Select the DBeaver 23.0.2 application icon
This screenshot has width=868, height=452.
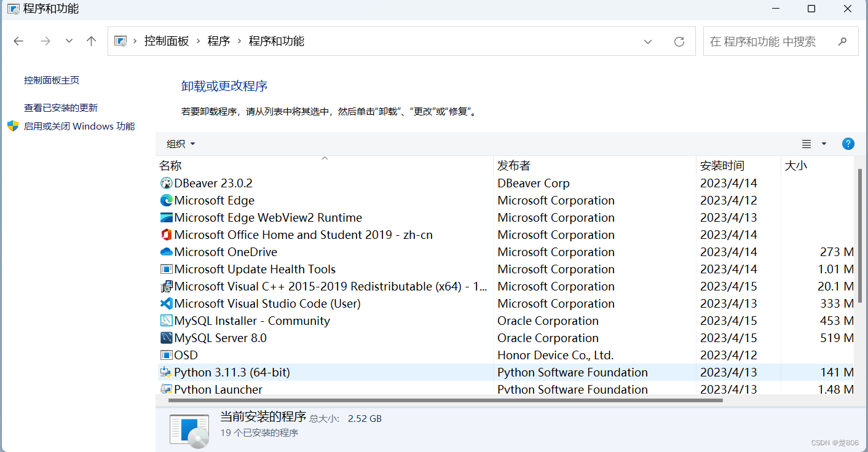coord(166,182)
